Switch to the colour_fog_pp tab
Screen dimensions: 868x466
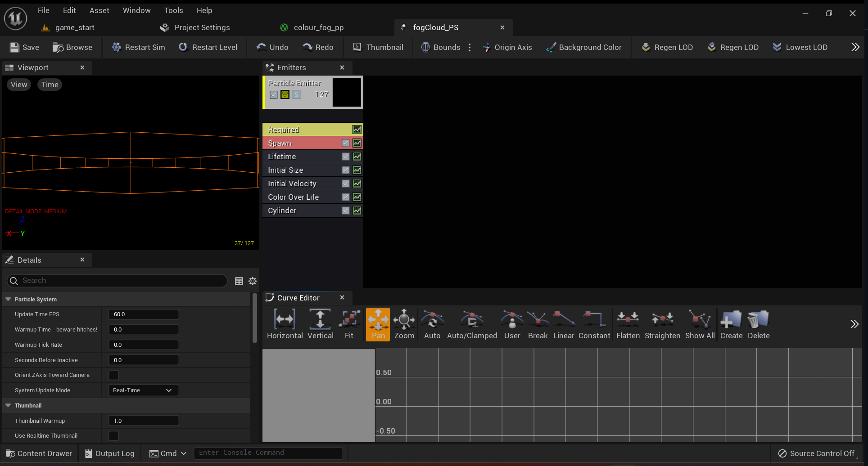pos(318,27)
